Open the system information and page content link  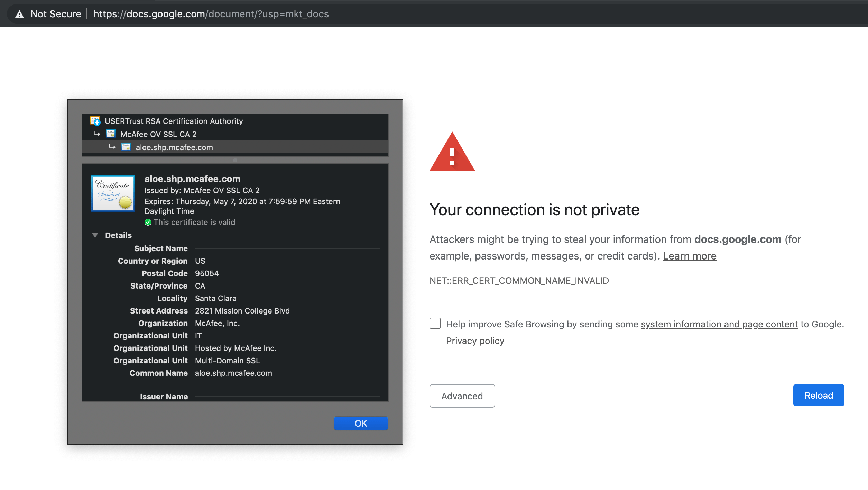point(719,324)
